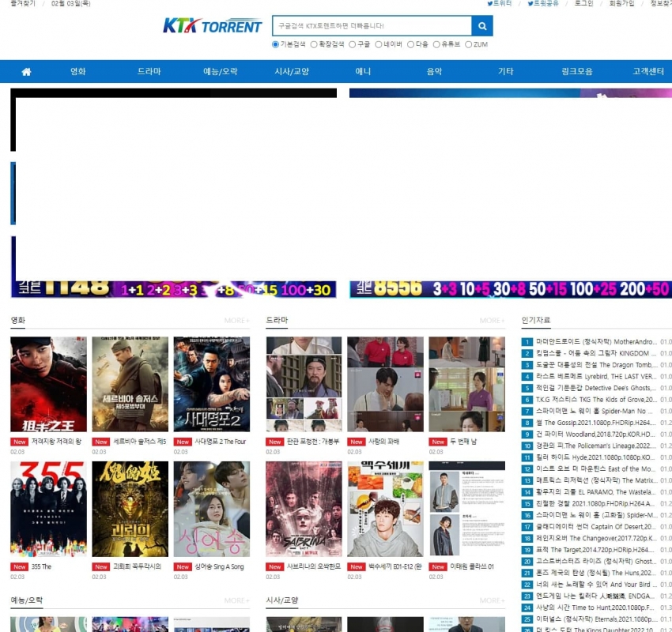Click MORE+ in the 시사/교양 section
The image size is (672, 632).
(x=492, y=600)
